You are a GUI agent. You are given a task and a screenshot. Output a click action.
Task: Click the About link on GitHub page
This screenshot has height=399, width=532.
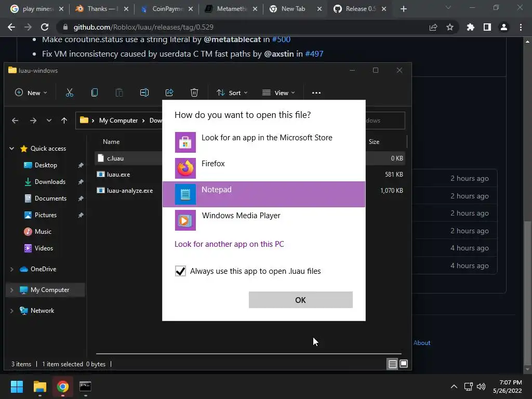click(x=422, y=343)
